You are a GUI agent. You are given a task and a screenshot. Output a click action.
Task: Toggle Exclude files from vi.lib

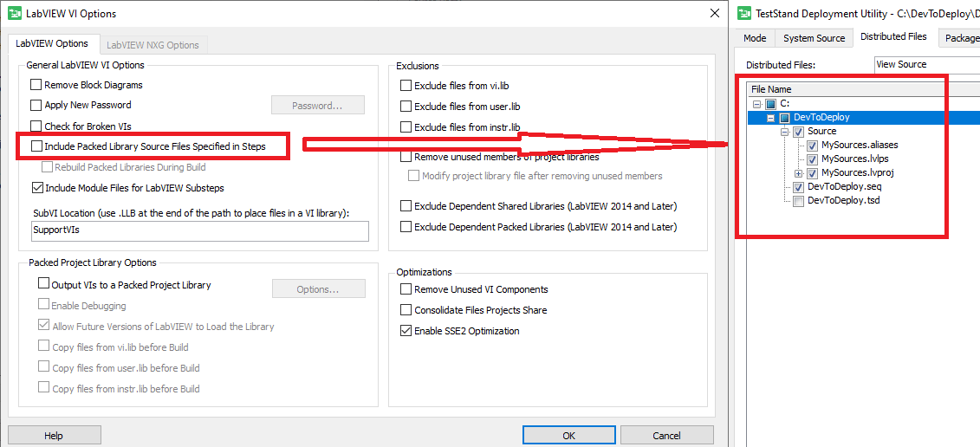click(x=406, y=86)
